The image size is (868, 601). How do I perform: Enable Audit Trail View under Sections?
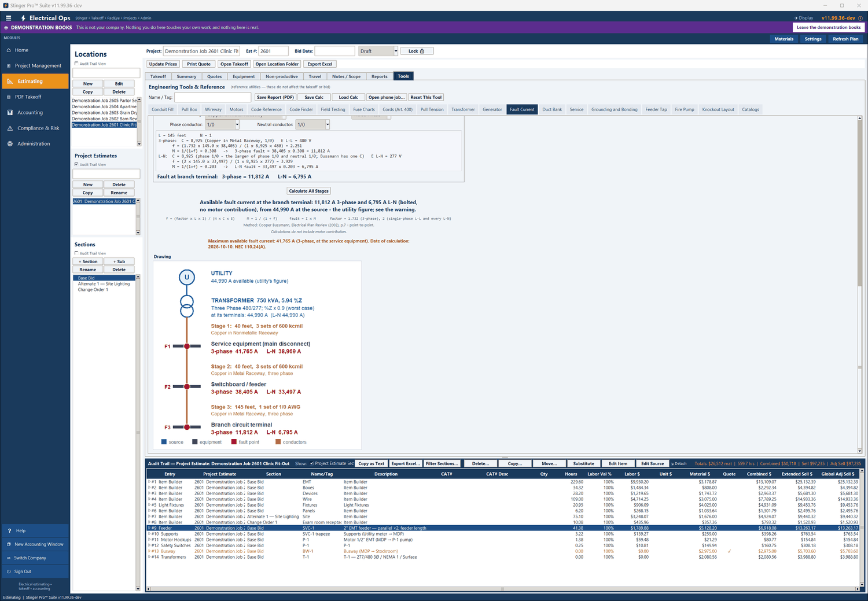(x=76, y=253)
